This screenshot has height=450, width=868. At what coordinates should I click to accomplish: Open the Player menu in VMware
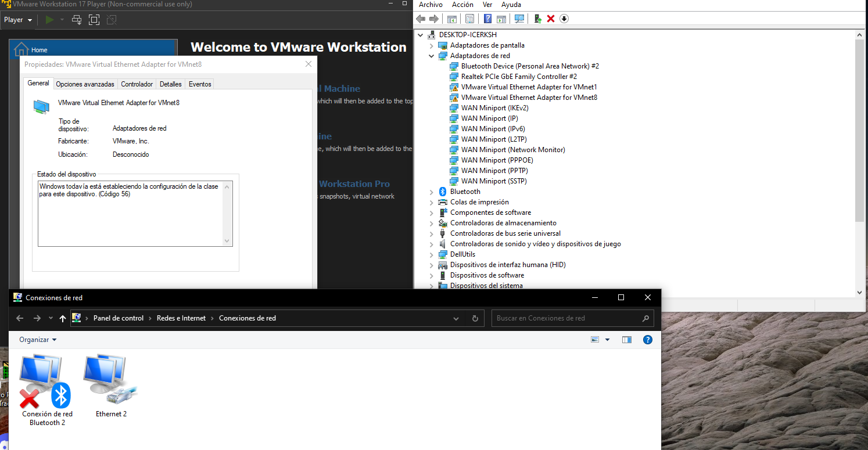[x=18, y=20]
